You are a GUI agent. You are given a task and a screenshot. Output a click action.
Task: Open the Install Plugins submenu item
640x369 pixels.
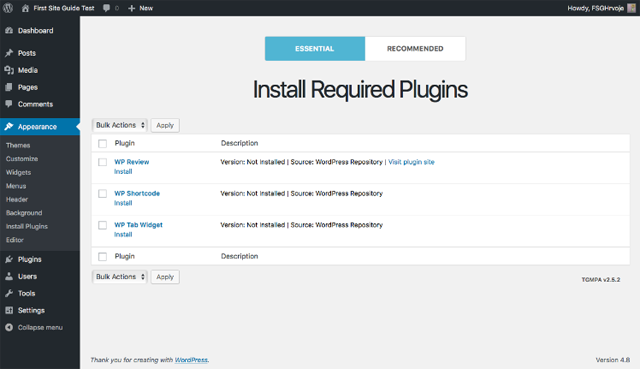pos(27,226)
